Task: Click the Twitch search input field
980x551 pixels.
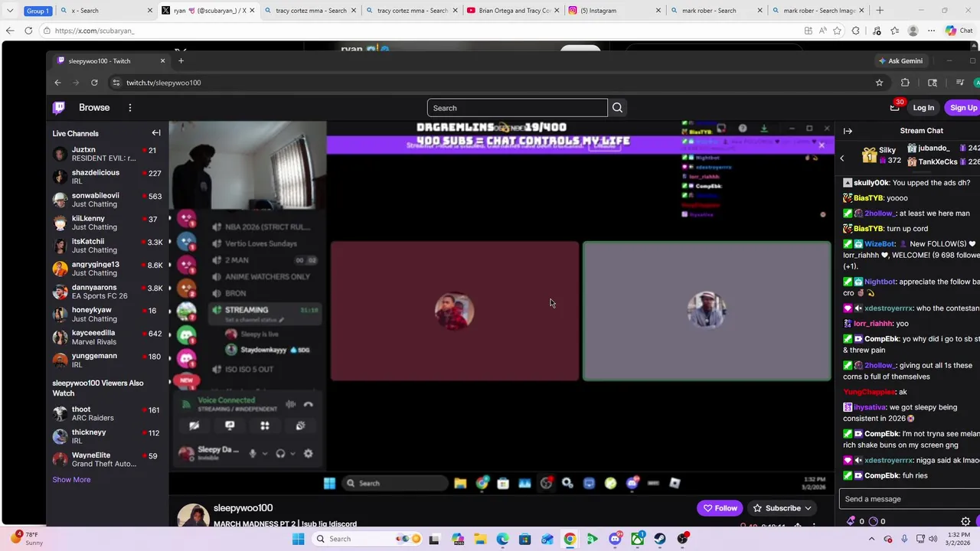Action: (517, 108)
